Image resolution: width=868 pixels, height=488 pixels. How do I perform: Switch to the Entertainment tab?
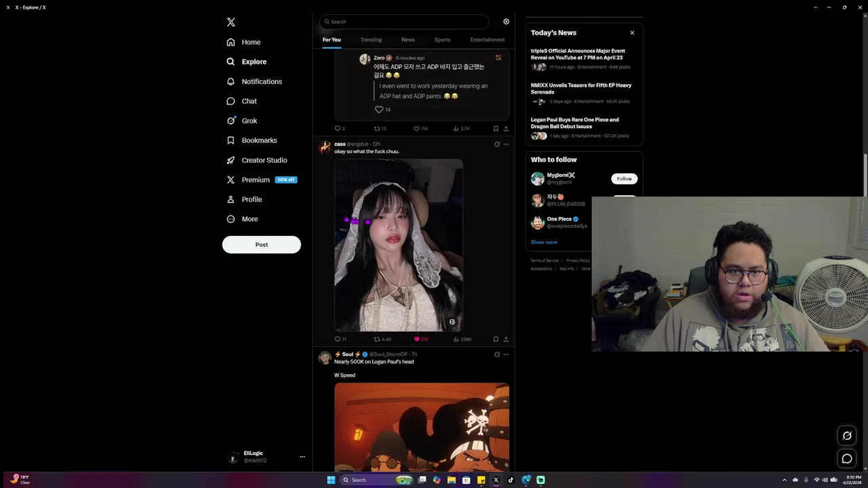(488, 39)
